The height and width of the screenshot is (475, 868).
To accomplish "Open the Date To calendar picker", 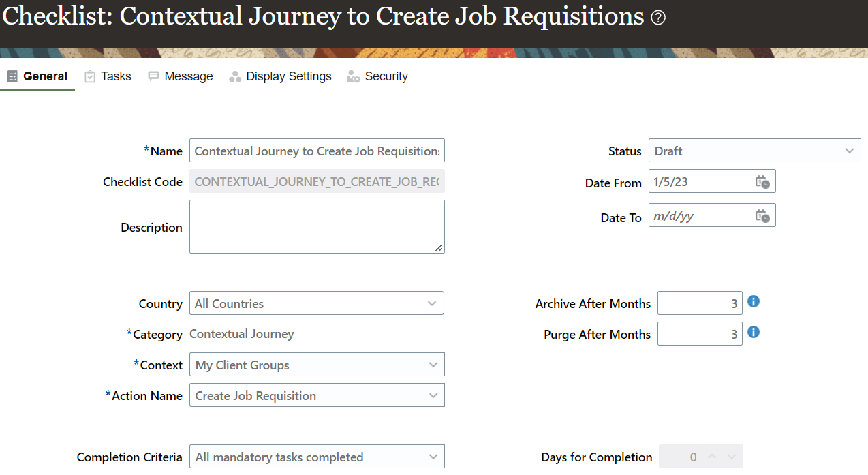I will click(x=762, y=216).
